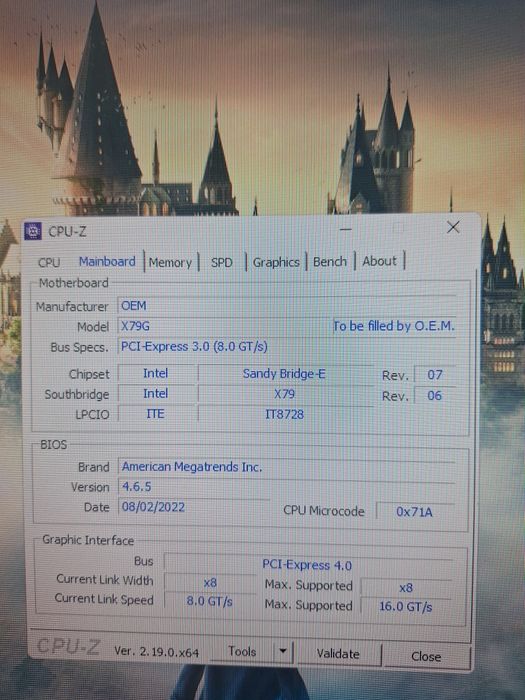Go to the Bench tab
This screenshot has width=525, height=700.
coord(330,262)
